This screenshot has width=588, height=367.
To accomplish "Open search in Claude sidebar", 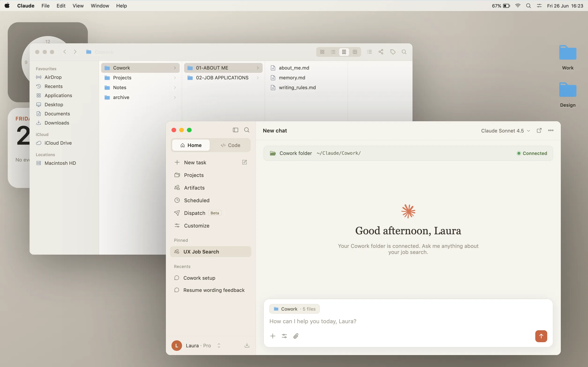I will [x=247, y=130].
